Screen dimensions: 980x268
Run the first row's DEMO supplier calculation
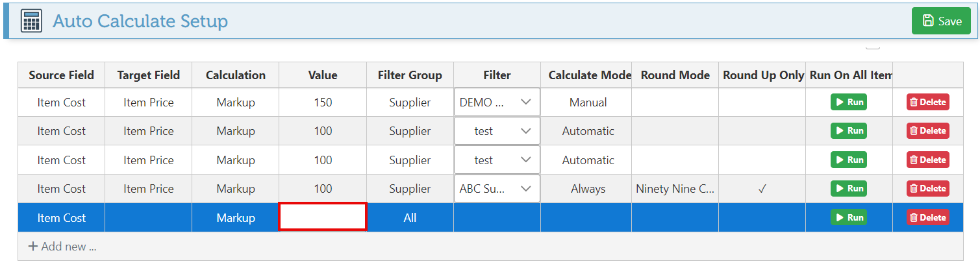pyautogui.click(x=848, y=102)
